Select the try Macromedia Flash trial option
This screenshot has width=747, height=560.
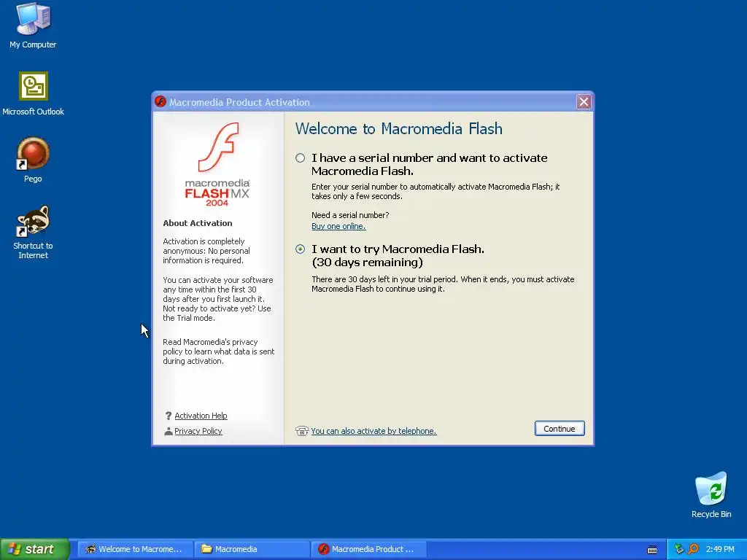click(x=300, y=249)
